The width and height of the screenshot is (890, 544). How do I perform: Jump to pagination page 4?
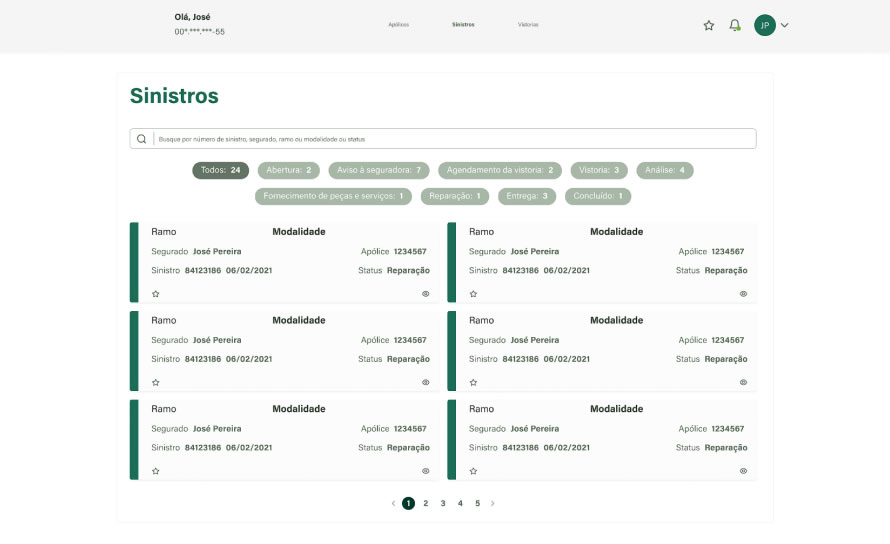[460, 503]
